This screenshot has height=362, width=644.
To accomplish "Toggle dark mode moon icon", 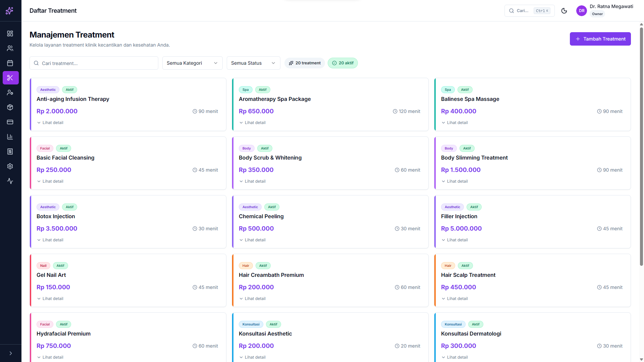I will click(x=564, y=11).
